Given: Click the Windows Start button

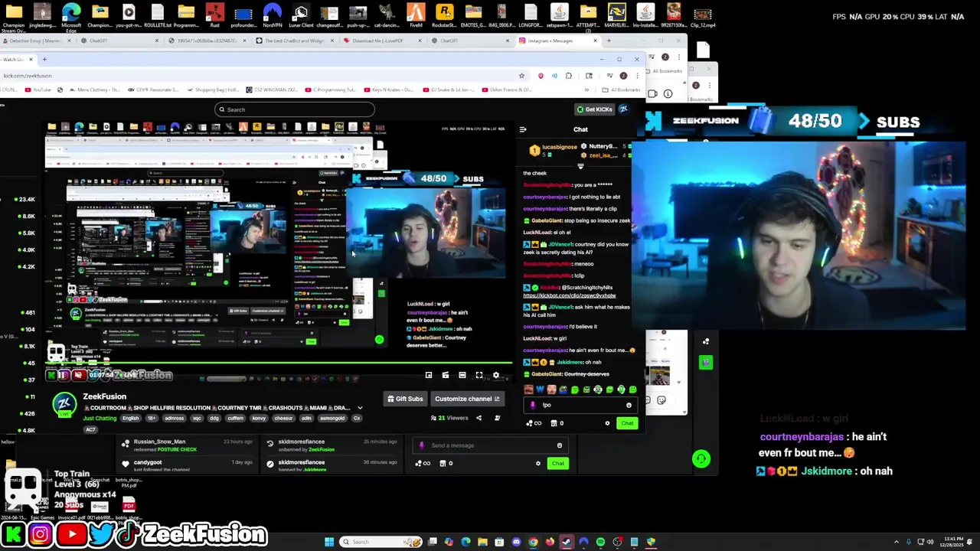Looking at the screenshot, I should pos(329,542).
